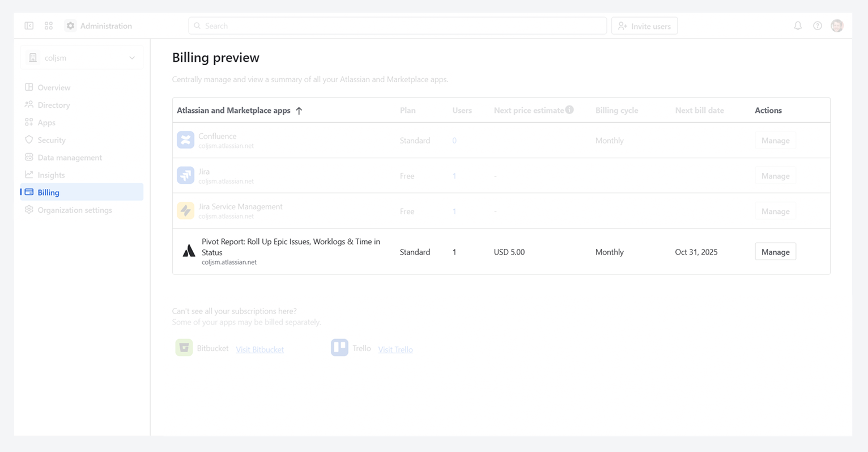Viewport: 868px width, 452px height.
Task: Click "Can't see all your subscriptions here?" text
Action: tap(234, 311)
